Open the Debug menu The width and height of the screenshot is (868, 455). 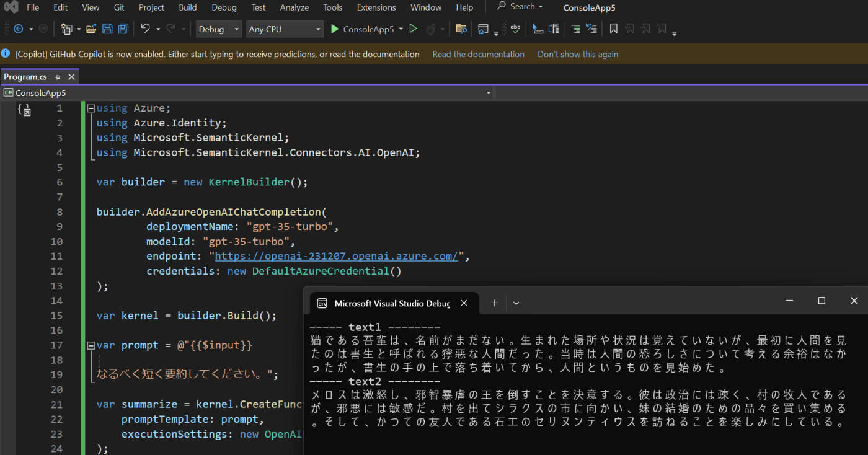[224, 7]
